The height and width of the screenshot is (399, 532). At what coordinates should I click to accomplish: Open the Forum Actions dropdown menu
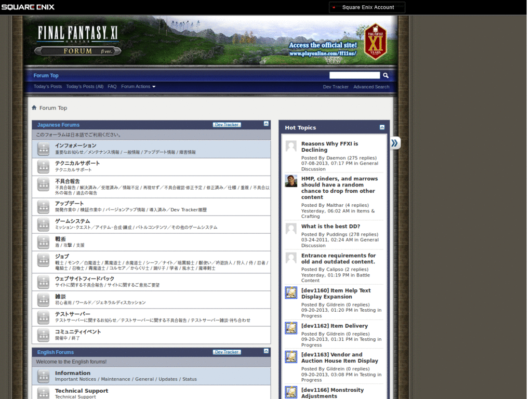point(138,87)
